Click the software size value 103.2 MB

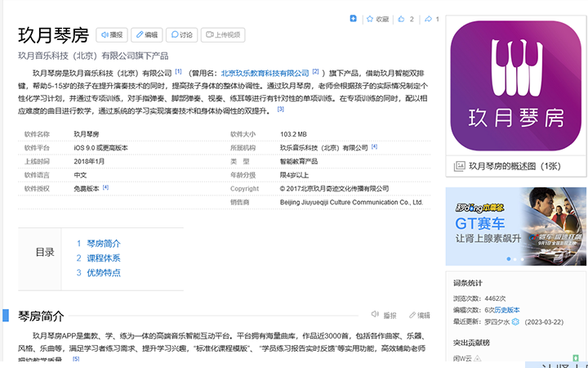[x=293, y=134]
